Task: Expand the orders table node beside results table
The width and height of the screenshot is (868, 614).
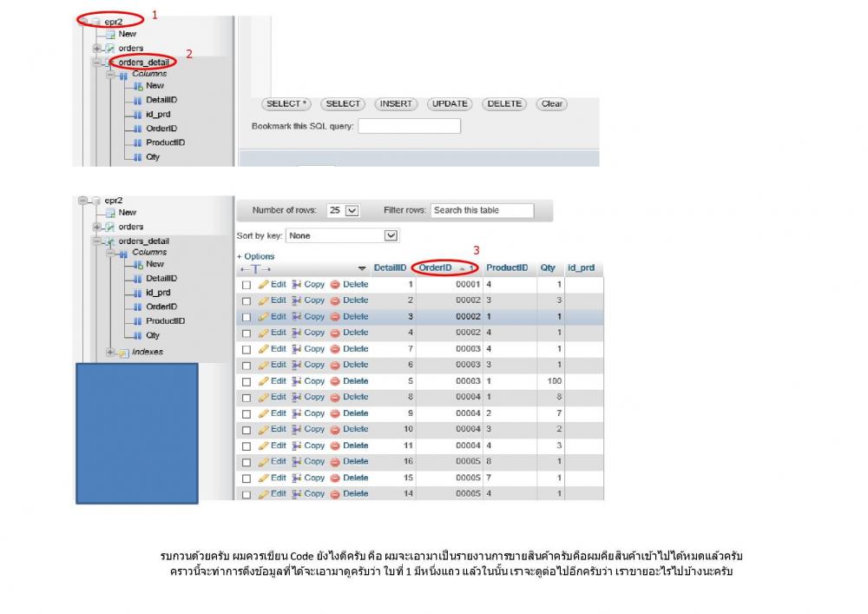Action: coord(97,227)
